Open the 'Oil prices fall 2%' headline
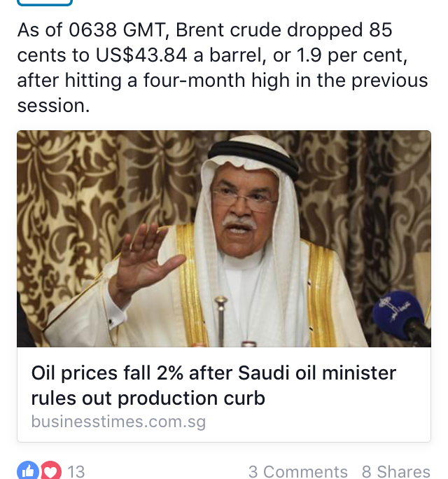The image size is (448, 479). tap(213, 373)
